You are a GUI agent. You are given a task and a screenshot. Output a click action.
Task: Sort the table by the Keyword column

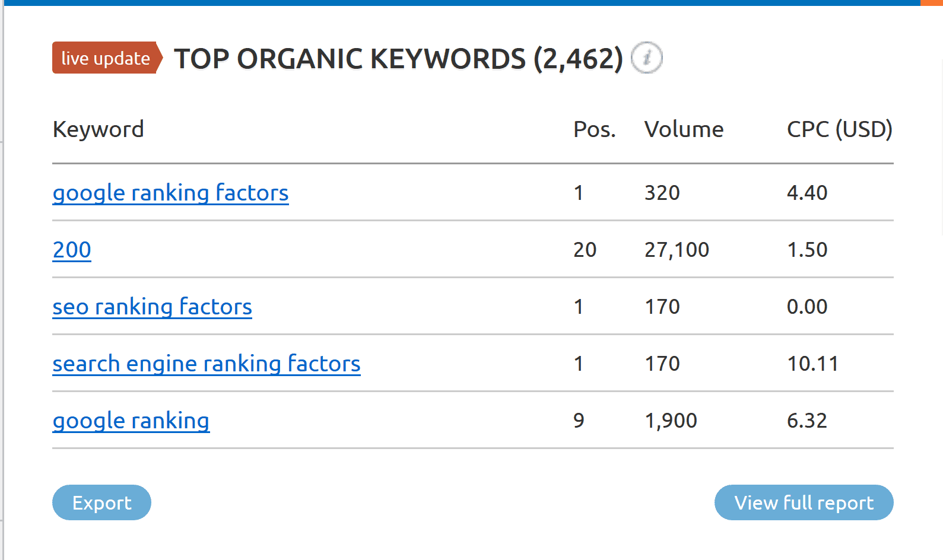98,129
